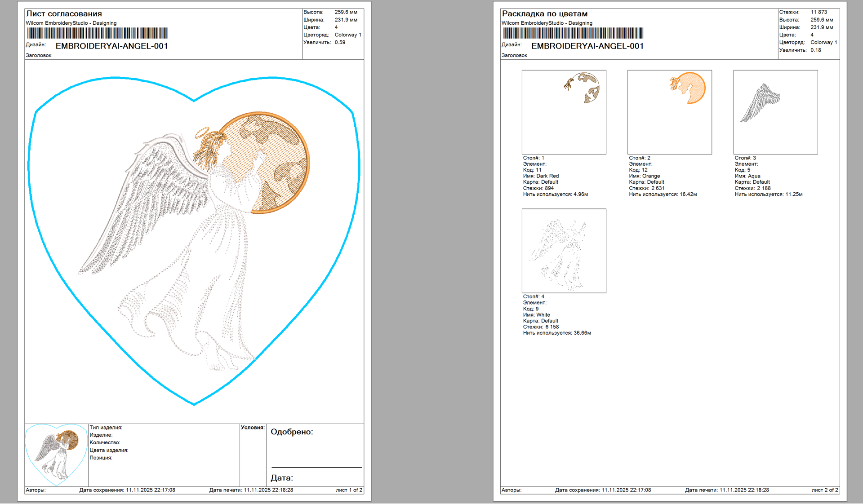
Task: Click the signature line under Одобрено
Action: pos(316,467)
